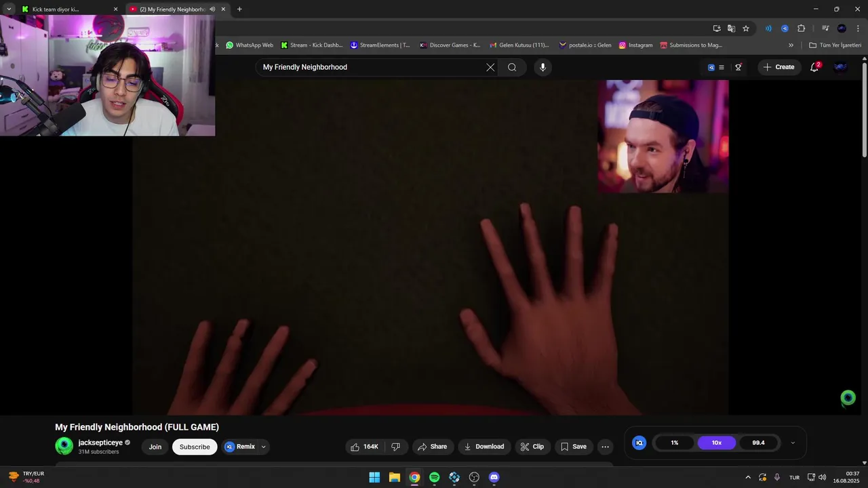The height and width of the screenshot is (488, 868).
Task: Open the WhatsApp Web bookmark
Action: [250, 45]
